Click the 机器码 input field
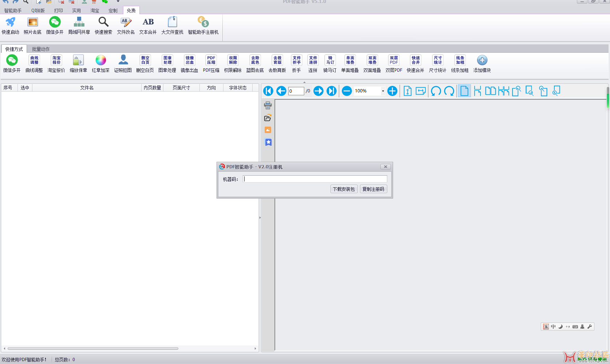Image resolution: width=610 pixels, height=364 pixels. [x=315, y=179]
